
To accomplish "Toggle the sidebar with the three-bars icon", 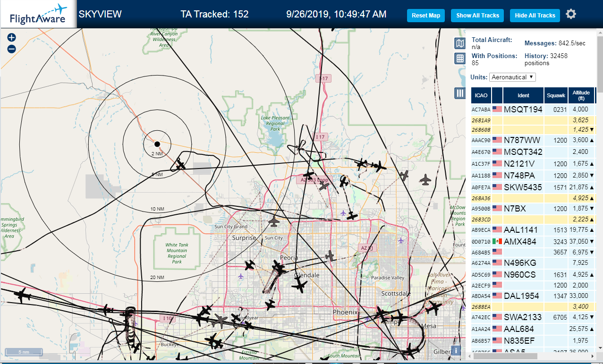I will pos(460,93).
